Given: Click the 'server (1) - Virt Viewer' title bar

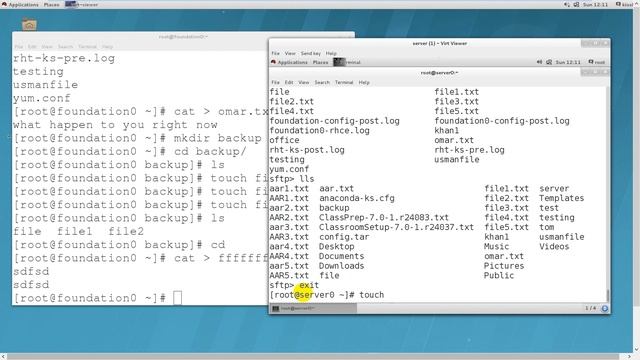Looking at the screenshot, I should click(x=440, y=43).
